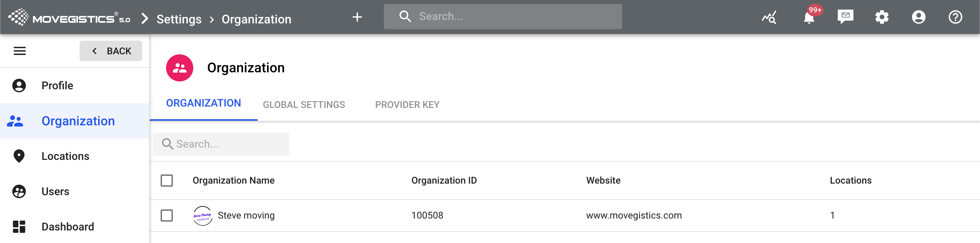This screenshot has width=980, height=243.
Task: Switch to Provider Key tab
Action: pos(407,105)
